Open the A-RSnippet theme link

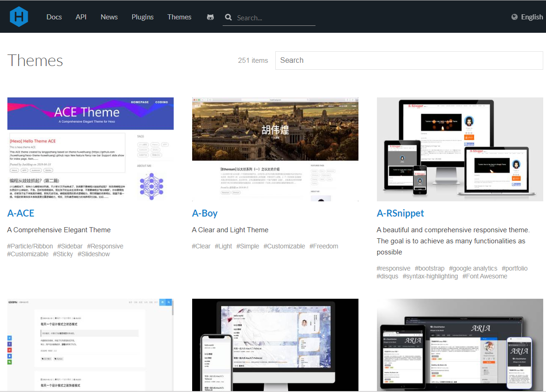point(400,213)
